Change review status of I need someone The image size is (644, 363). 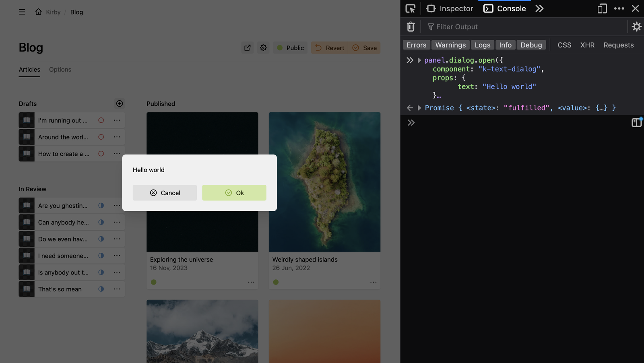(101, 256)
